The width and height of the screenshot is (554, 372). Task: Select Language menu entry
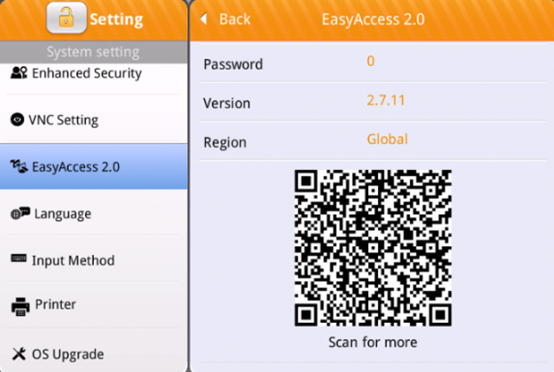click(94, 213)
